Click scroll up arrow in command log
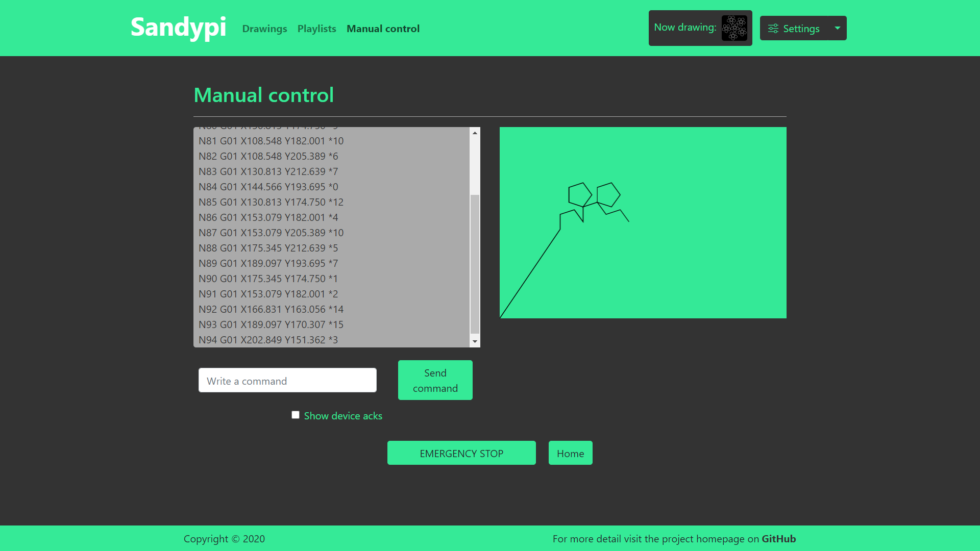Screen dimensions: 980x551 click(475, 133)
